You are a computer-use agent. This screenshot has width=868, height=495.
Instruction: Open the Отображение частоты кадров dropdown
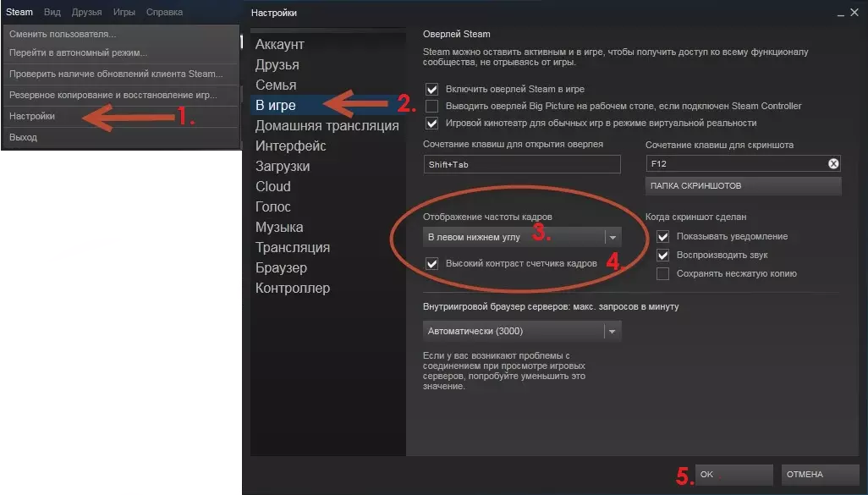point(522,237)
